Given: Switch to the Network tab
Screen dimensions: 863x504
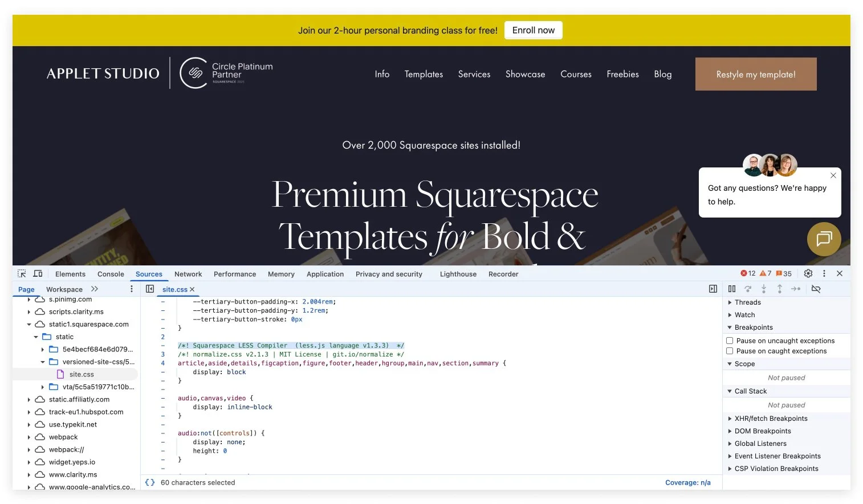Looking at the screenshot, I should click(188, 274).
